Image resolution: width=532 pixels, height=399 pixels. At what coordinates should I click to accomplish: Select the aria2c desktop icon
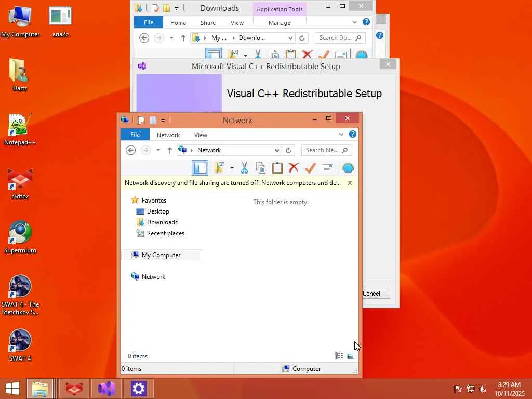pos(60,21)
